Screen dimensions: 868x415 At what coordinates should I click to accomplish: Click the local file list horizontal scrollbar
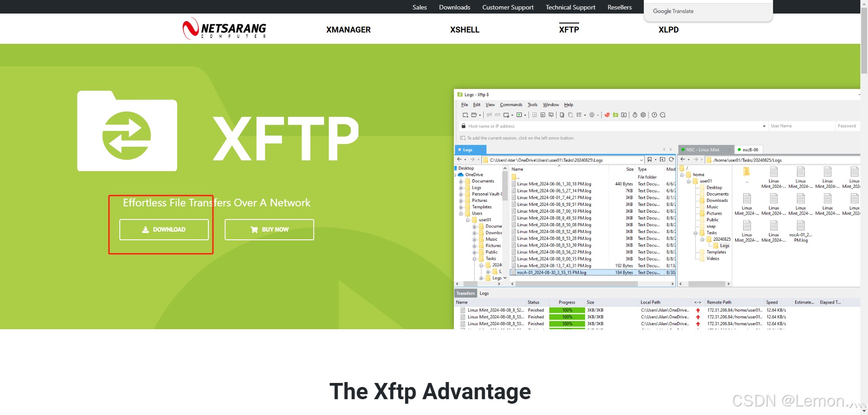[x=576, y=284]
